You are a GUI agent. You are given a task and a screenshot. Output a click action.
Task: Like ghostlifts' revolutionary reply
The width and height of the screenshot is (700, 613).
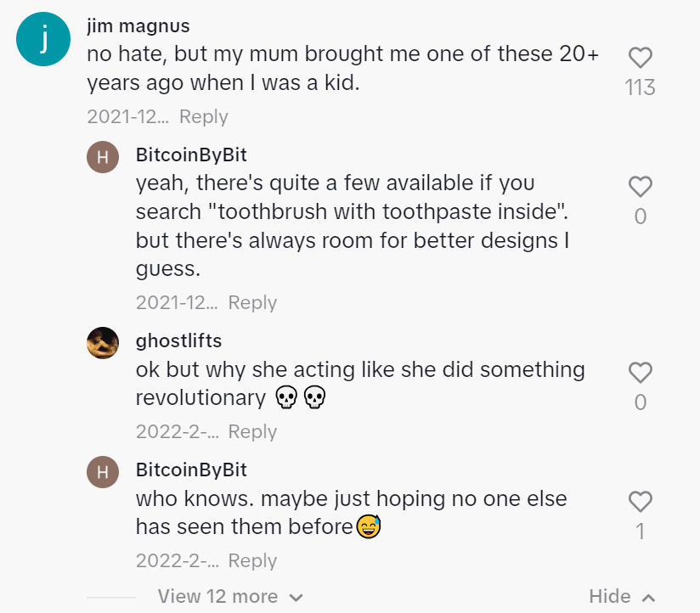(640, 372)
